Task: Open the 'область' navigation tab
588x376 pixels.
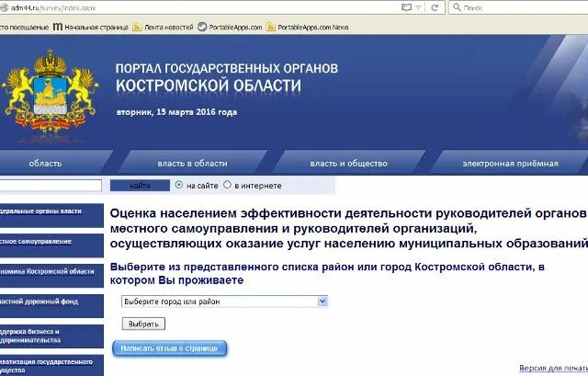Action: pyautogui.click(x=45, y=164)
